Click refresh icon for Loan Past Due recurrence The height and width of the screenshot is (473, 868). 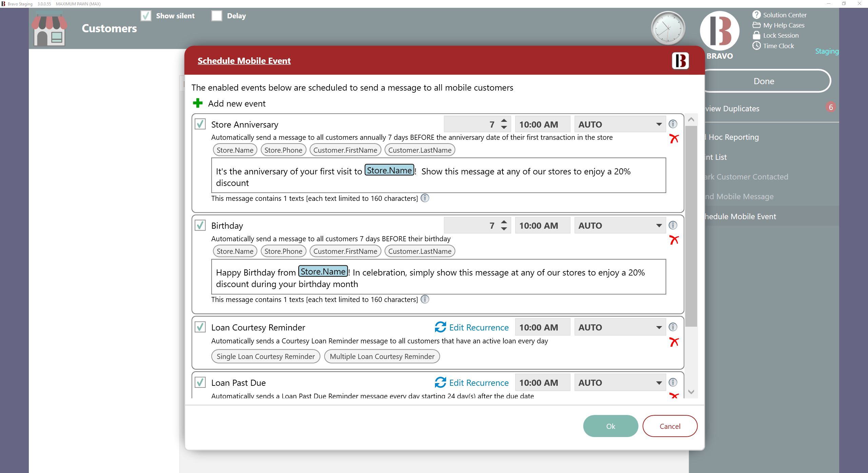click(440, 382)
